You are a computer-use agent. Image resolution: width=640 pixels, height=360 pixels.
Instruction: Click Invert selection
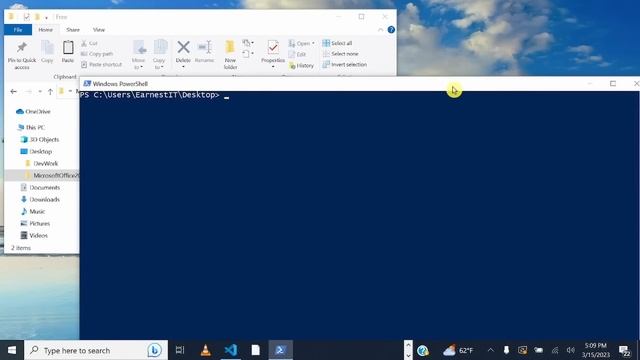click(344, 64)
